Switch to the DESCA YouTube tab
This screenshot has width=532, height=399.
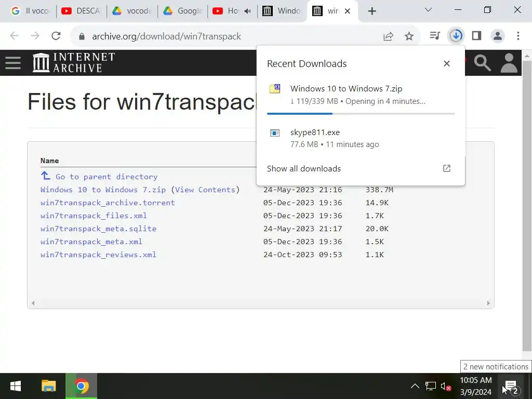82,11
